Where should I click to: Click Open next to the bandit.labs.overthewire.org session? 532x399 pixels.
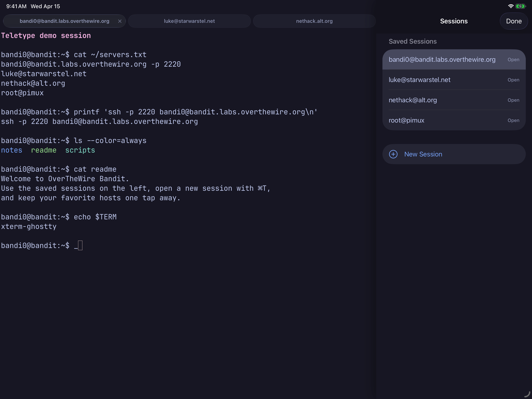point(513,60)
